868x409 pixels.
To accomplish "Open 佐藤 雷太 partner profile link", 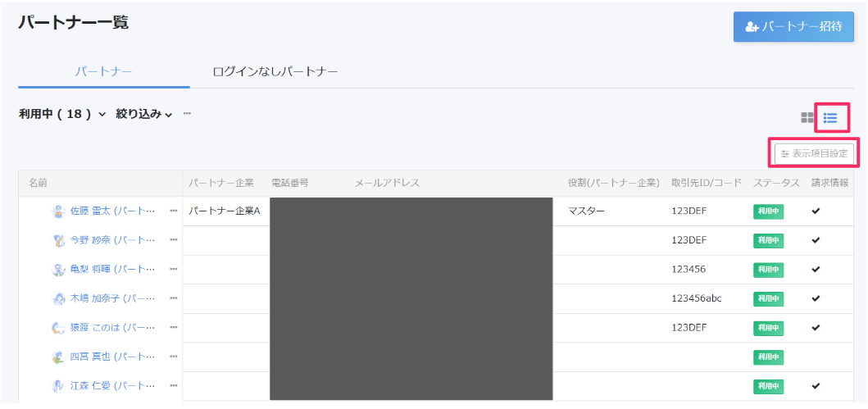I will (113, 211).
